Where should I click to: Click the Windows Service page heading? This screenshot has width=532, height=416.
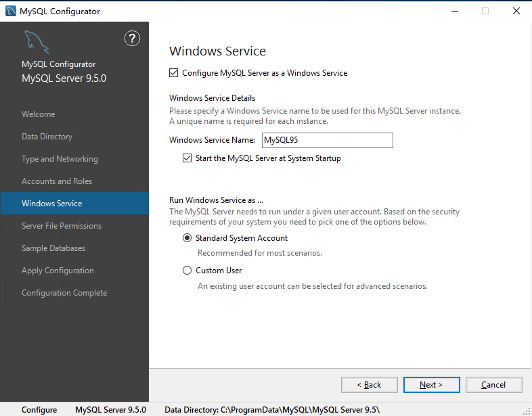[x=217, y=51]
